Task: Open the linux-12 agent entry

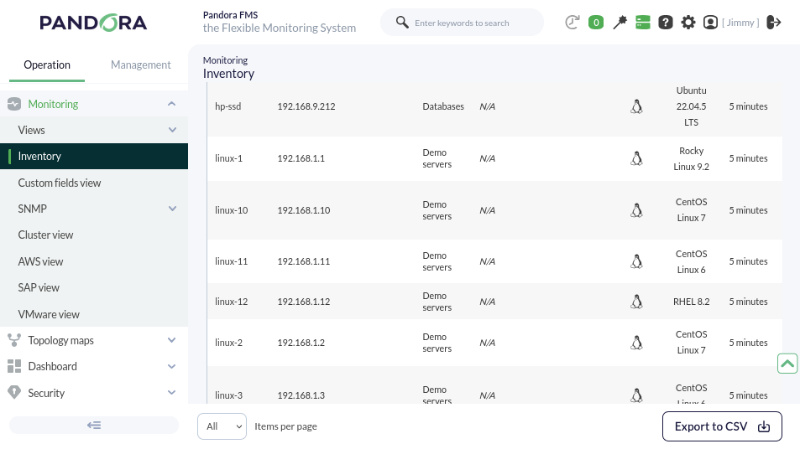Action: pyautogui.click(x=232, y=302)
